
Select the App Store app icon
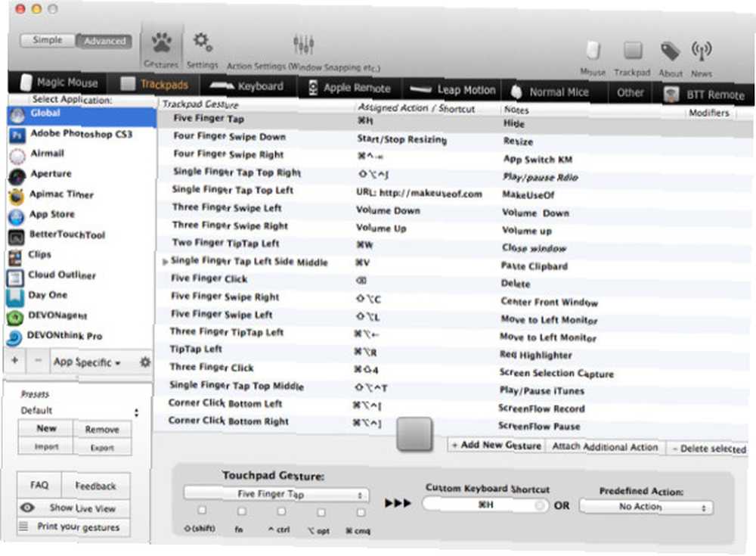click(x=17, y=216)
